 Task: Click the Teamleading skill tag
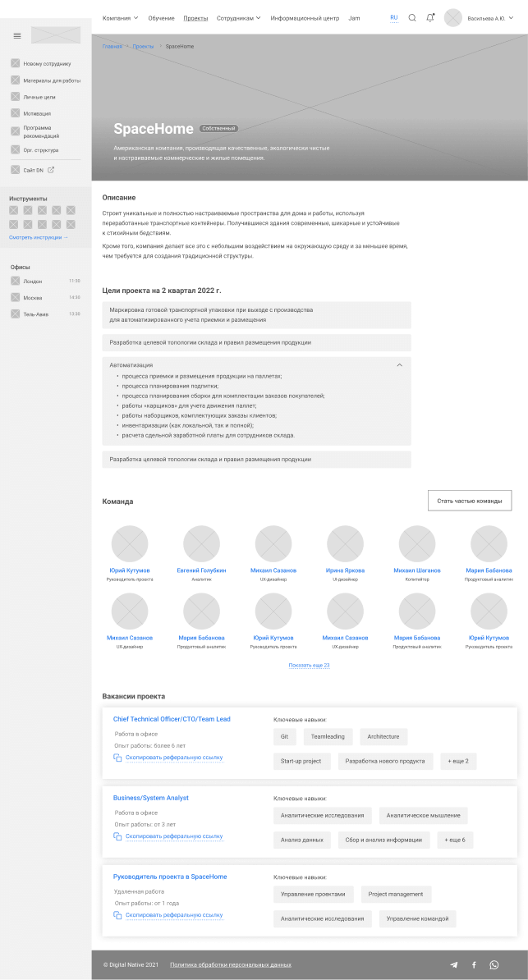[x=328, y=736]
